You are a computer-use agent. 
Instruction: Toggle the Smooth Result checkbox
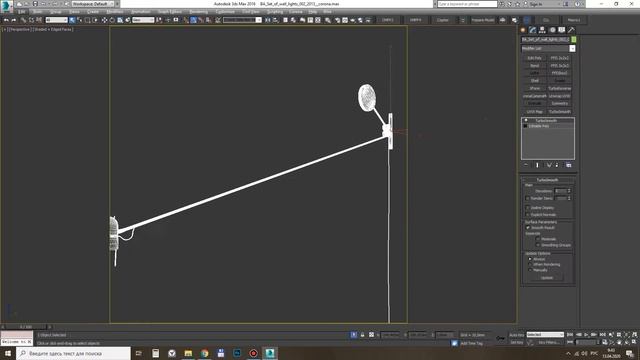click(x=528, y=228)
